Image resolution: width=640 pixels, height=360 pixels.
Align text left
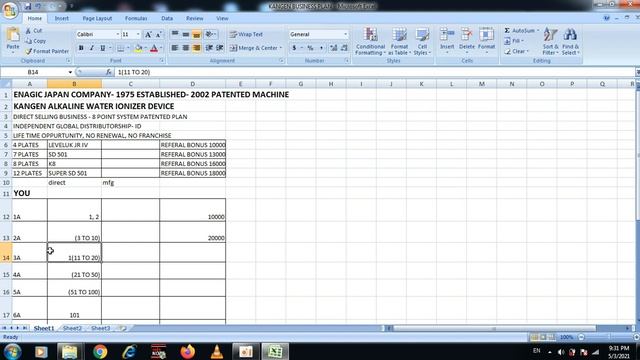(x=175, y=48)
